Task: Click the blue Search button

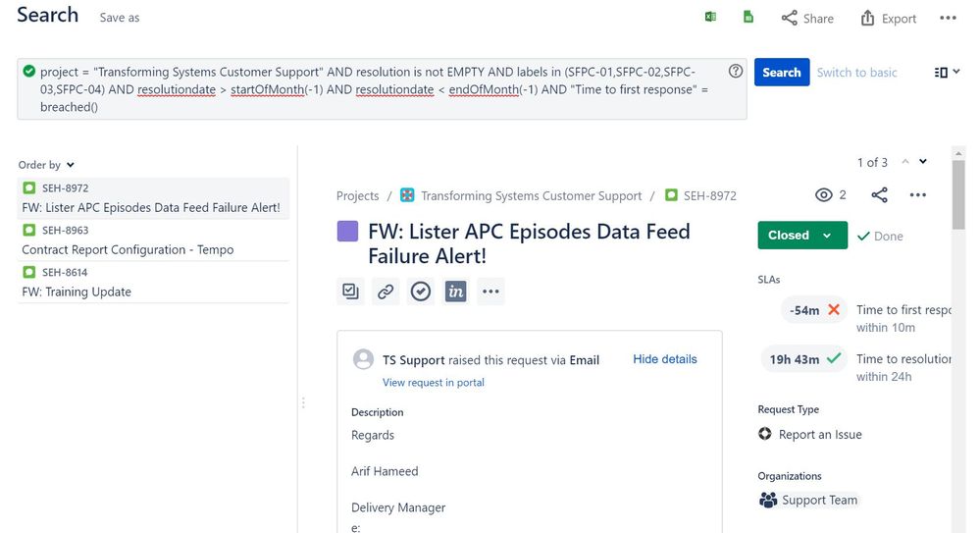Action: pyautogui.click(x=782, y=72)
